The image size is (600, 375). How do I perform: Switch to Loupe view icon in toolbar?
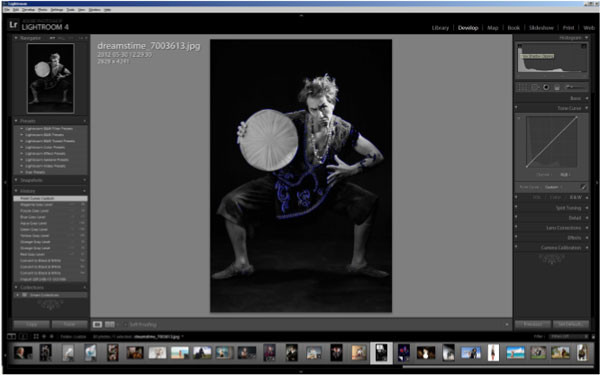[x=97, y=324]
